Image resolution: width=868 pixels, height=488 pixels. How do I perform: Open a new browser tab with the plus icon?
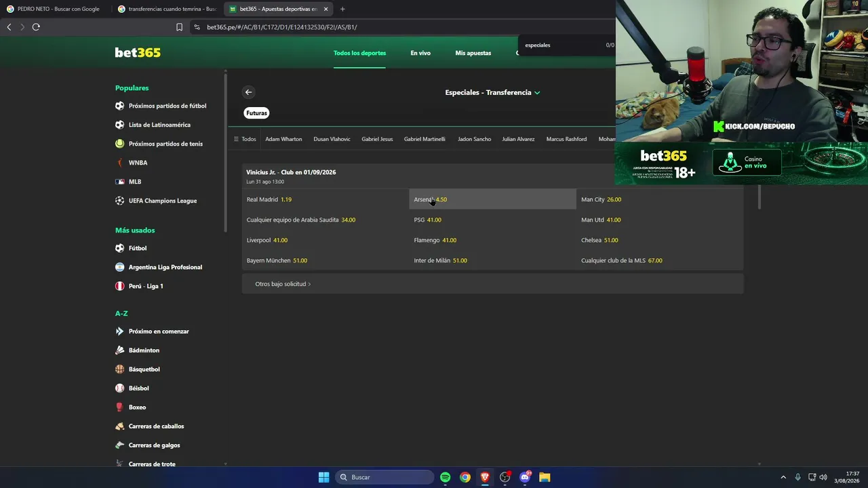coord(342,9)
